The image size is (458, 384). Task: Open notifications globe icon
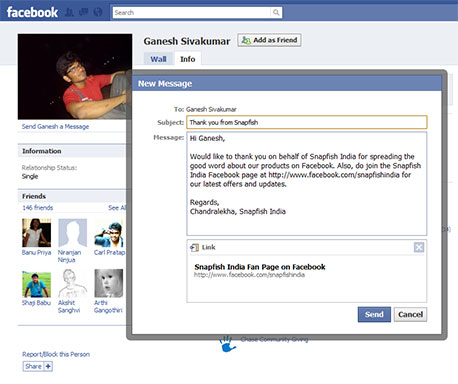pyautogui.click(x=98, y=12)
